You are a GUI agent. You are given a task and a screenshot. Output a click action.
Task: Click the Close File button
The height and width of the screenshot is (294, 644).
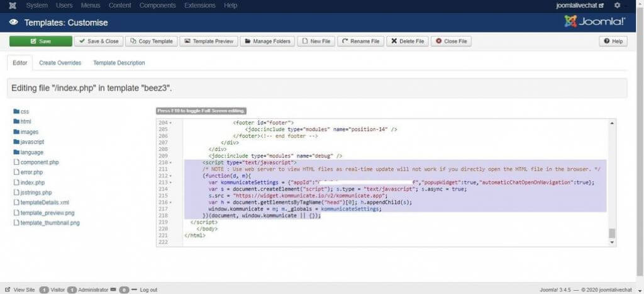[451, 42]
